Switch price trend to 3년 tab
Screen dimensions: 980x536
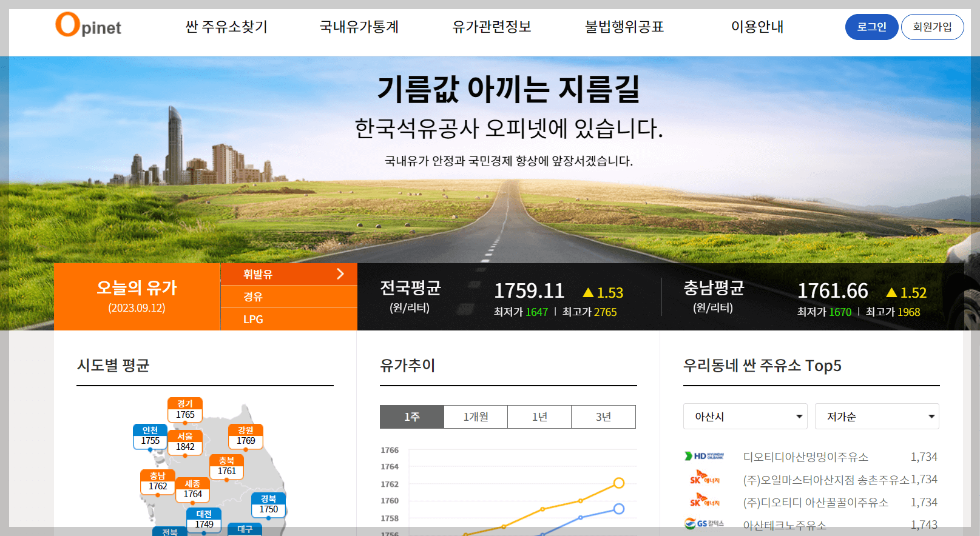603,417
